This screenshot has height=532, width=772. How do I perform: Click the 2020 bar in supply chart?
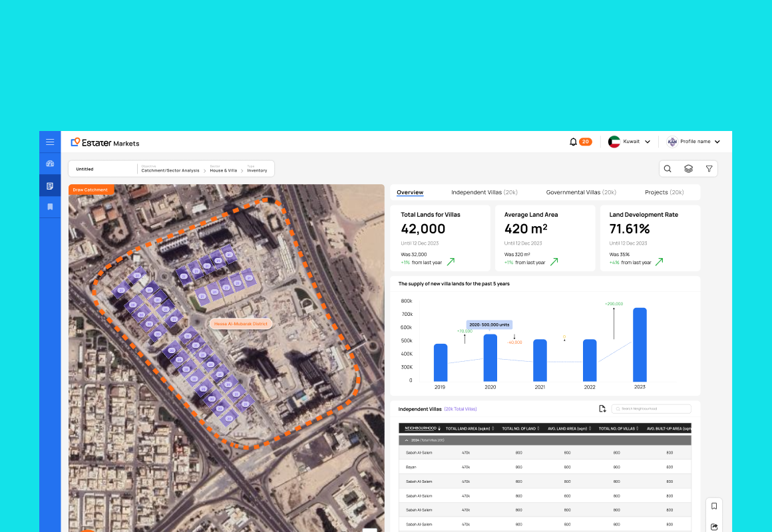click(490, 358)
